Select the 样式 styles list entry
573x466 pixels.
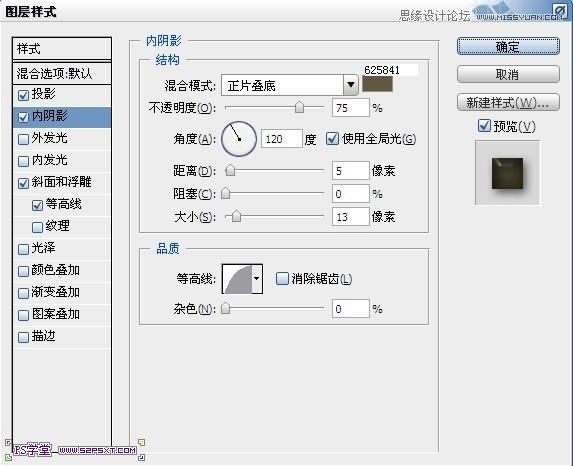pos(62,49)
